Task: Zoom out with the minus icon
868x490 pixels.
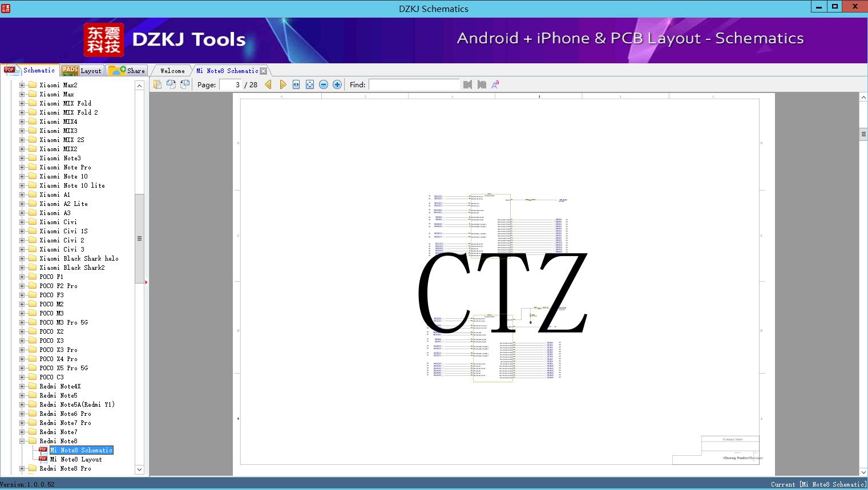Action: click(x=324, y=84)
